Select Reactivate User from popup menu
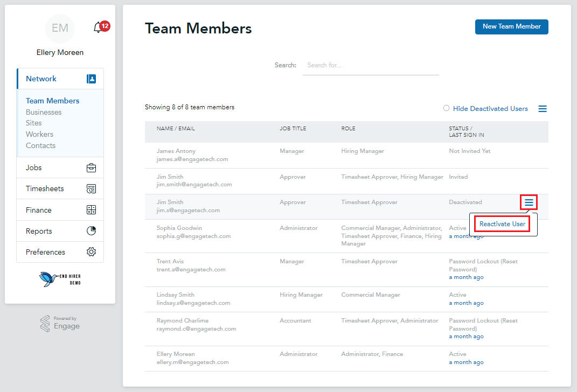Screen dimensions: 577x392 pyautogui.click(x=502, y=224)
